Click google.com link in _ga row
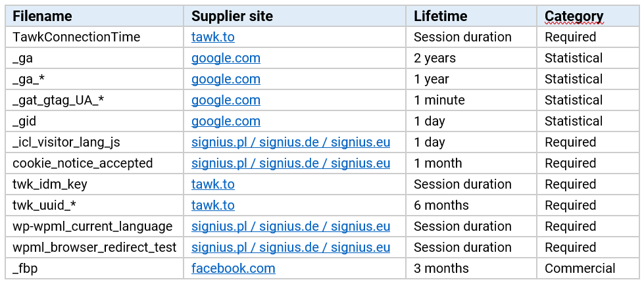This screenshot has width=644, height=284. pos(226,59)
